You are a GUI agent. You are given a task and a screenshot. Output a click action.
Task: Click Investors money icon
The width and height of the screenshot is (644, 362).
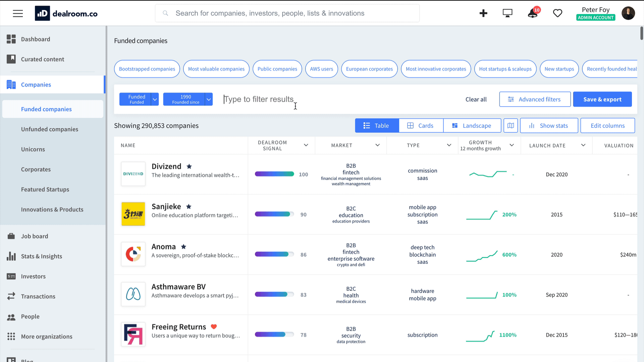click(11, 277)
